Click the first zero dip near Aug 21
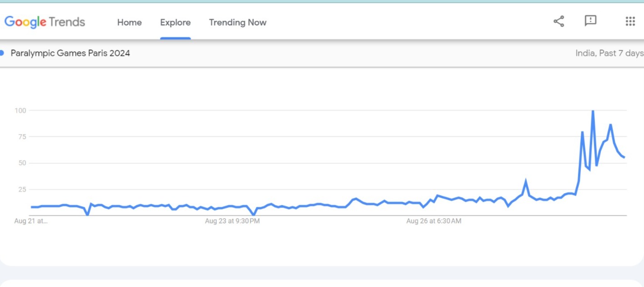Viewport: 644px width, 287px height. point(87,214)
